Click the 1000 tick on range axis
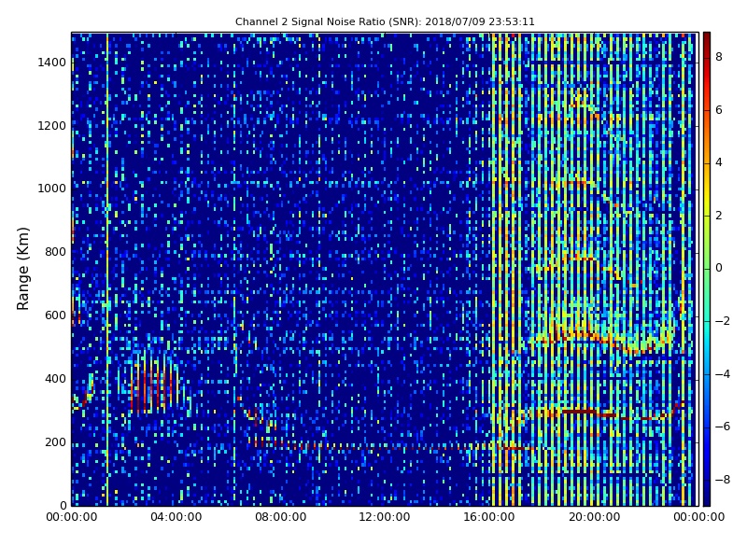The width and height of the screenshot is (747, 560). click(52, 189)
